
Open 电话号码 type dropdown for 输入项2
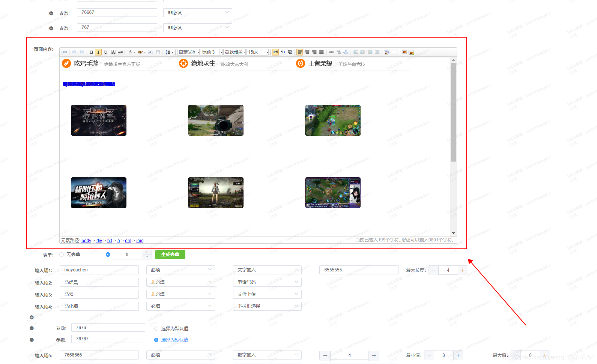pyautogui.click(x=267, y=282)
